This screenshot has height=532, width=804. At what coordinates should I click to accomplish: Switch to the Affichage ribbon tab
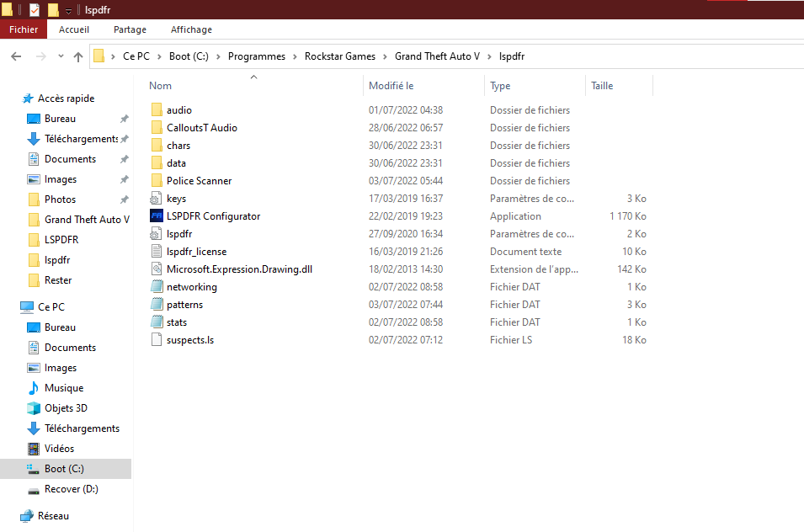[x=191, y=29]
